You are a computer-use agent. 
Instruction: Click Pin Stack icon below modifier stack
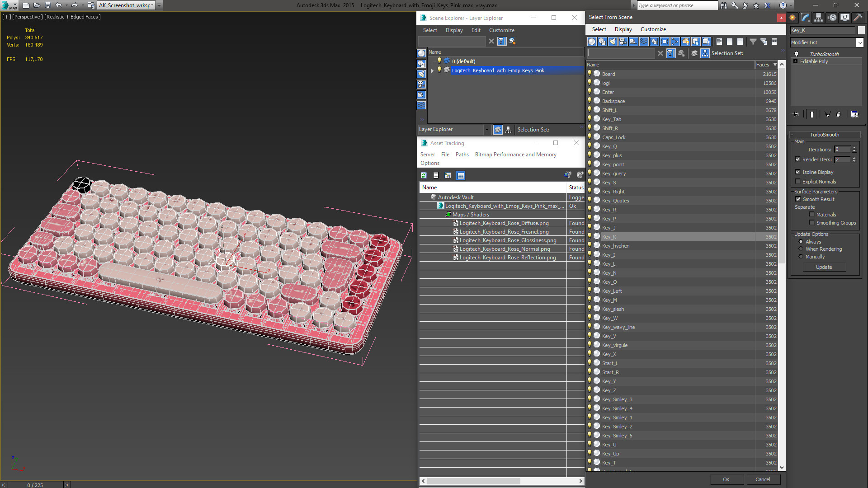click(x=796, y=114)
